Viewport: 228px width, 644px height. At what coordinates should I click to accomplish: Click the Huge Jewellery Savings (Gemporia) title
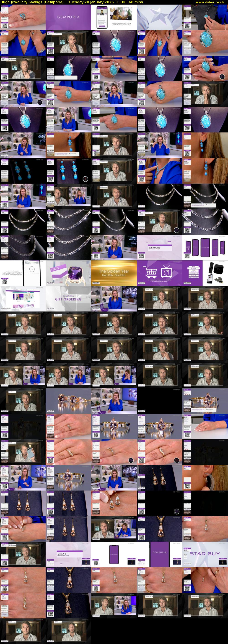tap(32, 2)
